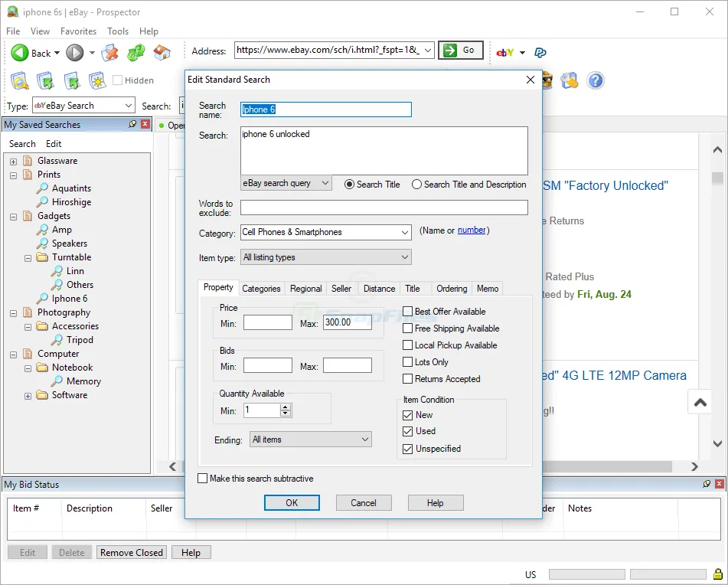Switch to the Regional tab
The width and height of the screenshot is (728, 585).
tap(306, 289)
